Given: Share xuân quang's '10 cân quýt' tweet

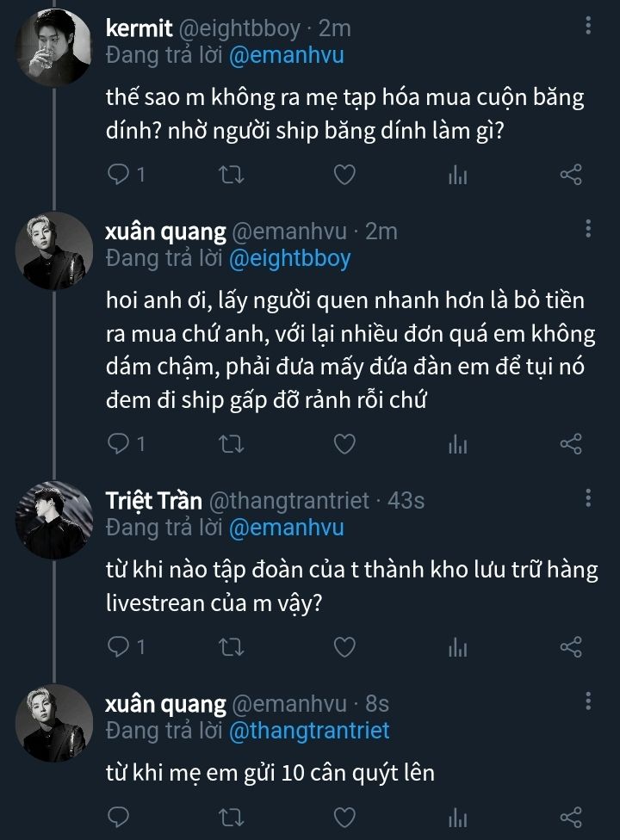Looking at the screenshot, I should 571,817.
